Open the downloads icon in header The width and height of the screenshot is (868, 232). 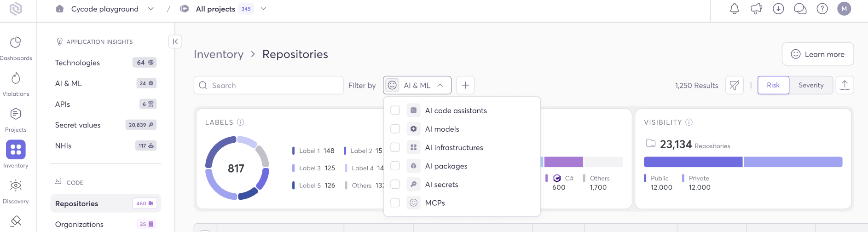[x=778, y=9]
